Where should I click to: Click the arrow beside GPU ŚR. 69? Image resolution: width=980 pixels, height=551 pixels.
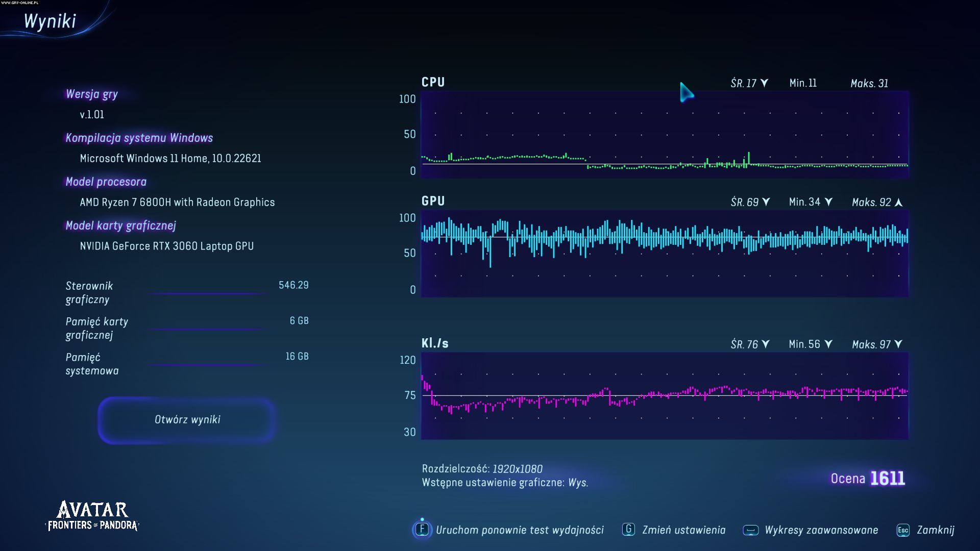point(766,202)
